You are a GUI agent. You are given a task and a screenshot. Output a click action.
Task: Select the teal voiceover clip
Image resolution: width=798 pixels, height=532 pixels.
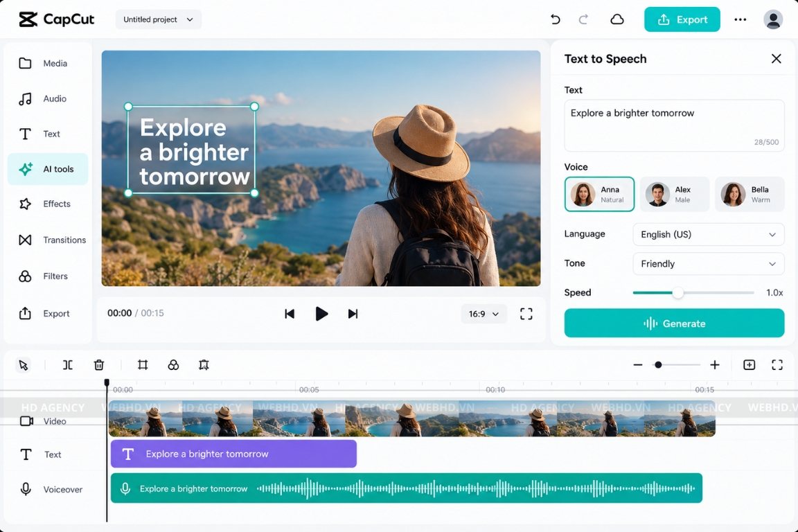[406, 488]
